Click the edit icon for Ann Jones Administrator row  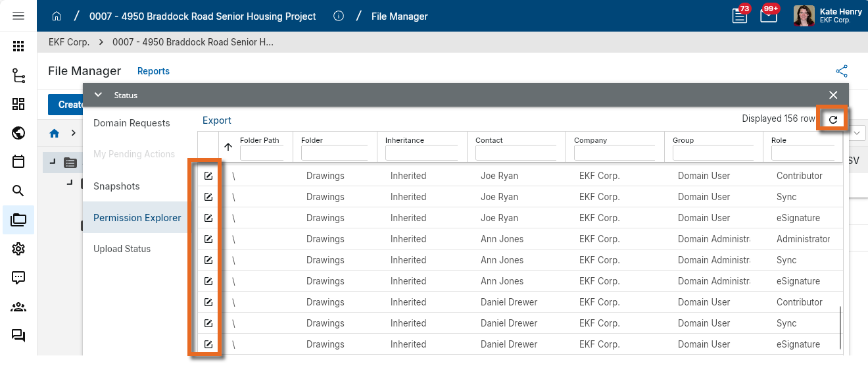coord(208,239)
